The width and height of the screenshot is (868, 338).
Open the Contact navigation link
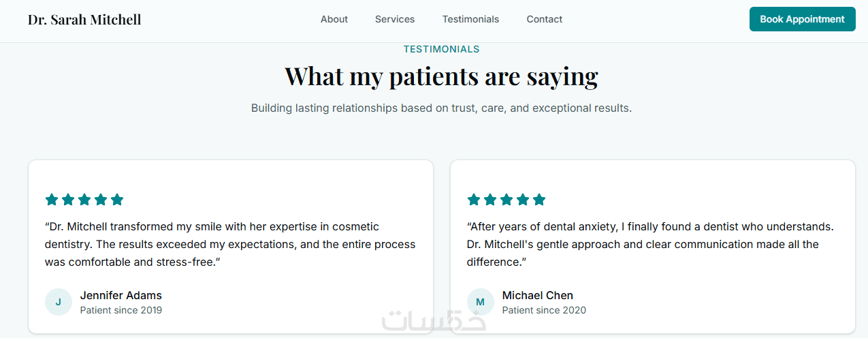(x=545, y=19)
